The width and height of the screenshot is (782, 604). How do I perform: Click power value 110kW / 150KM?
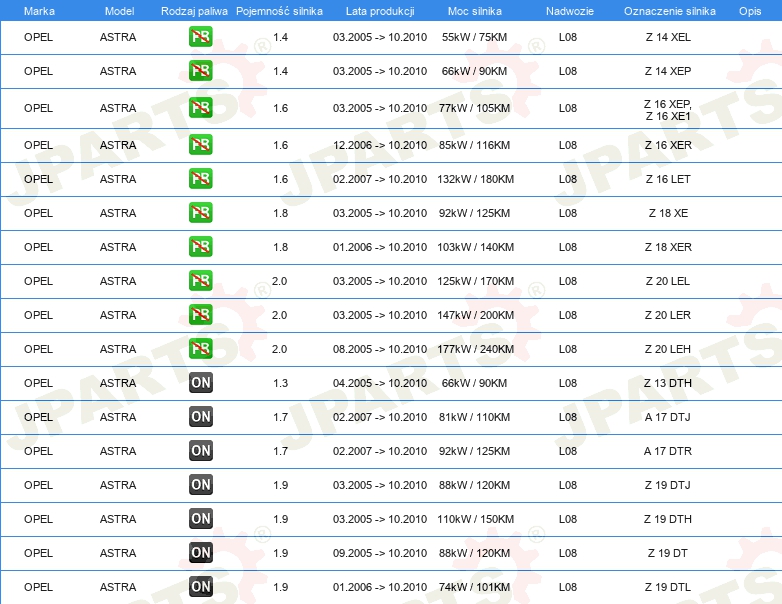point(475,518)
